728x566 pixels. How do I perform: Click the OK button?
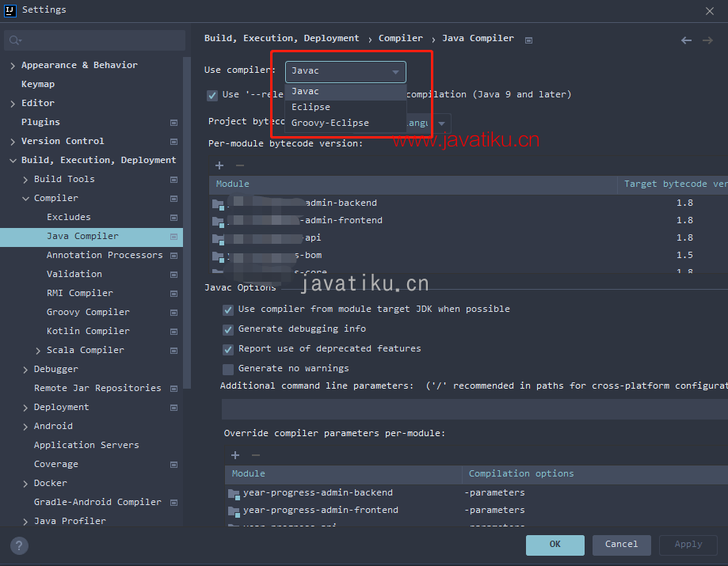[x=555, y=545]
